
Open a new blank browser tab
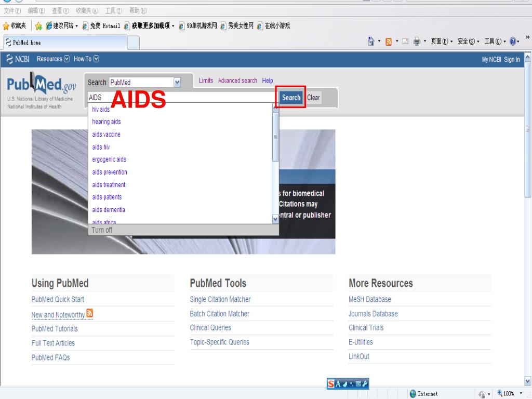(134, 43)
